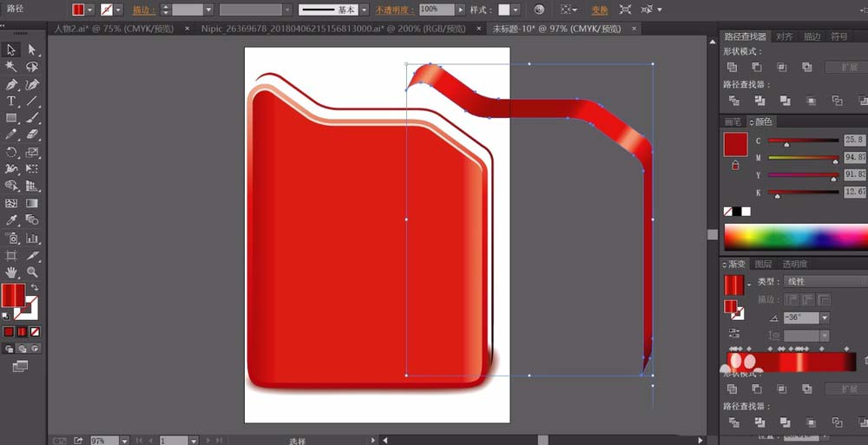Screen dimensions: 868x445
Task: Select the Blend tool
Action: tap(32, 220)
